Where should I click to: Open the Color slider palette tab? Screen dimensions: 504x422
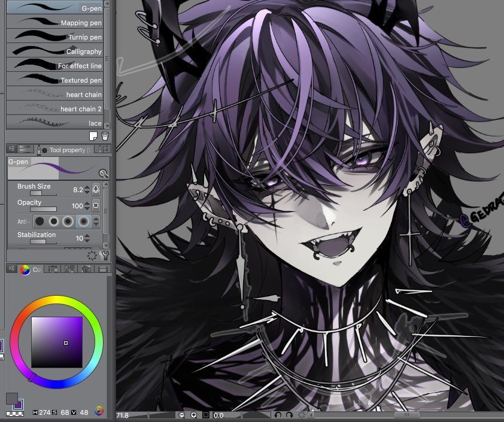tap(53, 269)
